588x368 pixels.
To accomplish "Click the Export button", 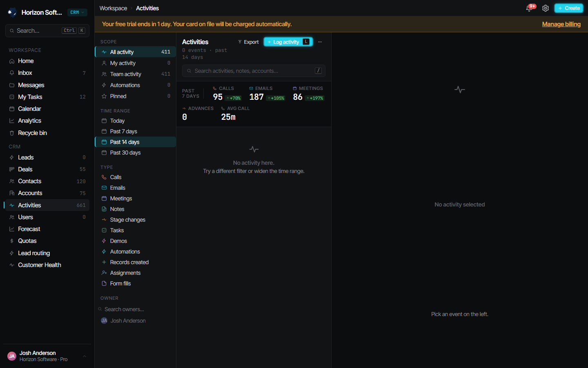I will (248, 42).
